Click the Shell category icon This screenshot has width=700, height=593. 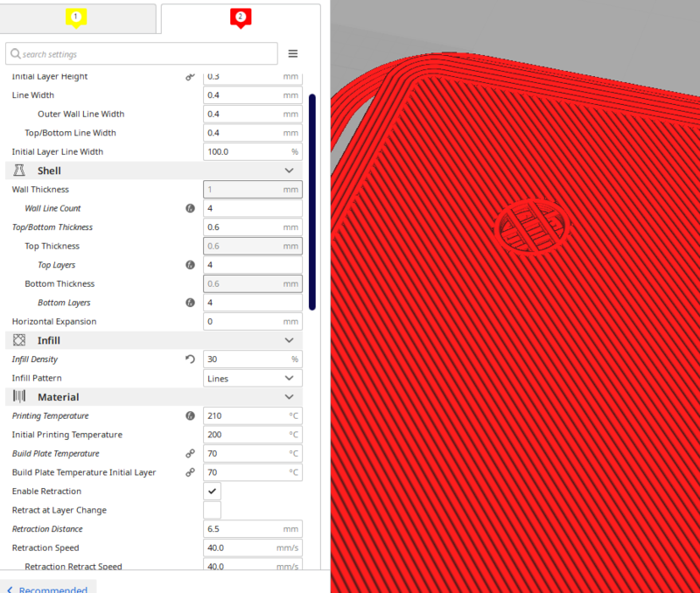19,171
